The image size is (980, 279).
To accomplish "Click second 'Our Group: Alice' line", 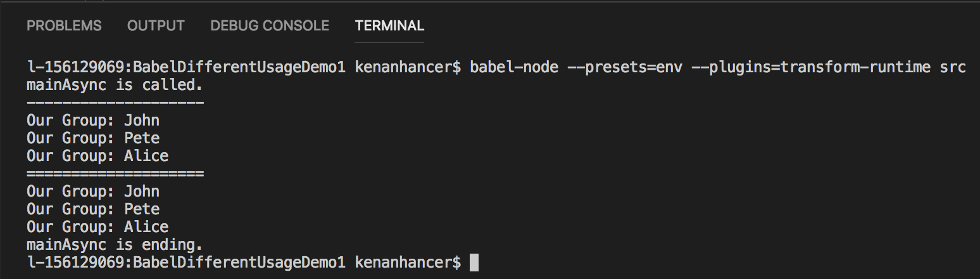I will coord(97,227).
